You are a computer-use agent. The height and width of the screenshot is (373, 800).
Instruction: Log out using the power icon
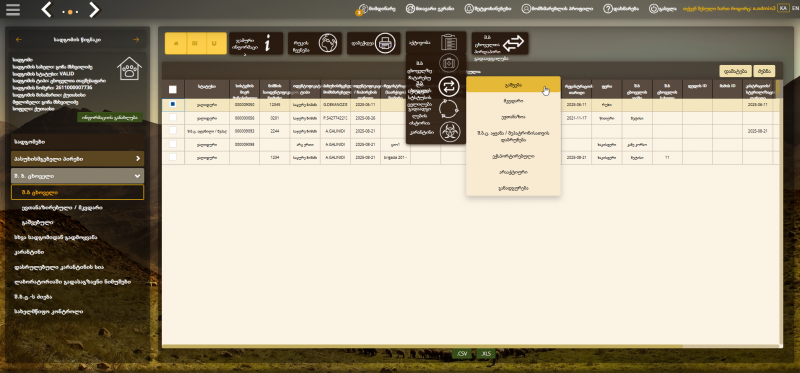click(x=654, y=9)
